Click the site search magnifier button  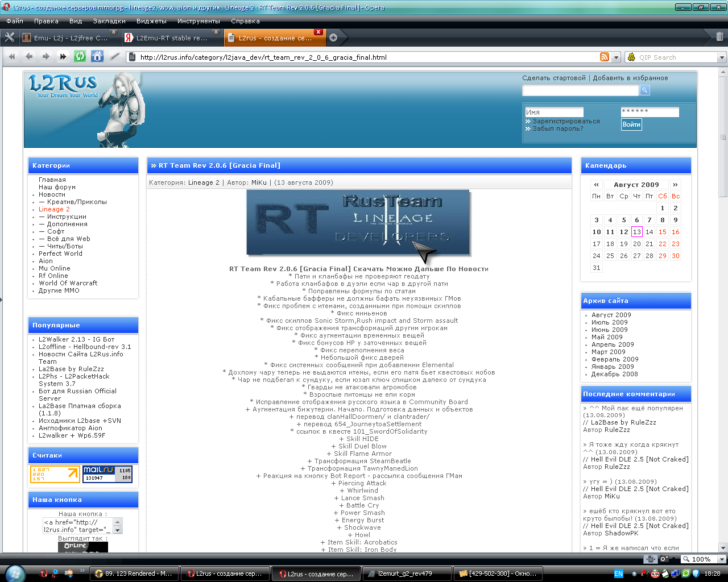(644, 90)
